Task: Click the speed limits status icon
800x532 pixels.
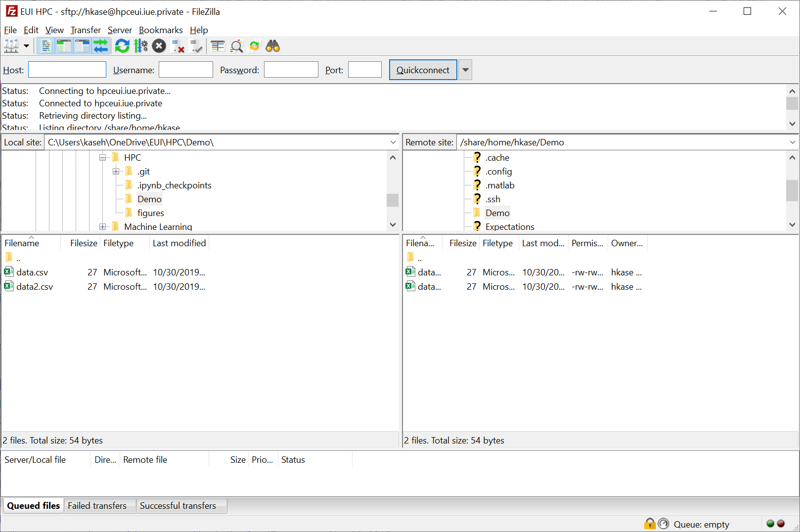Action: 664,524
